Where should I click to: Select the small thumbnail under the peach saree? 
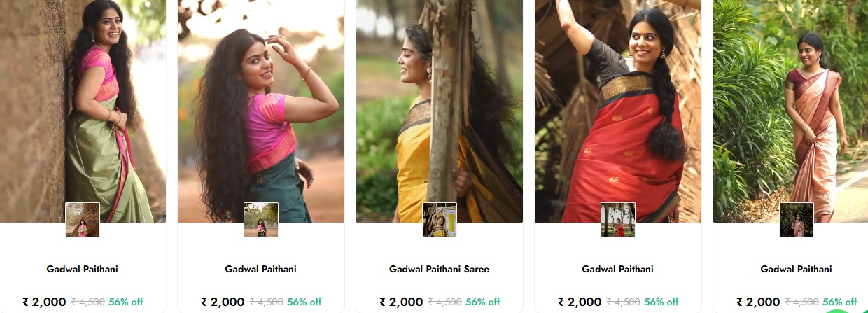coord(797,220)
